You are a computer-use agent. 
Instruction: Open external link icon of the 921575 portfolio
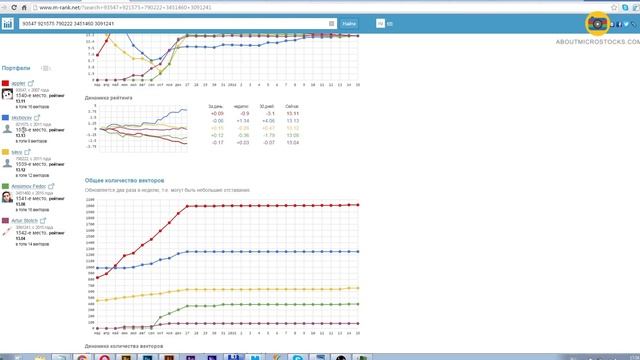[37, 118]
